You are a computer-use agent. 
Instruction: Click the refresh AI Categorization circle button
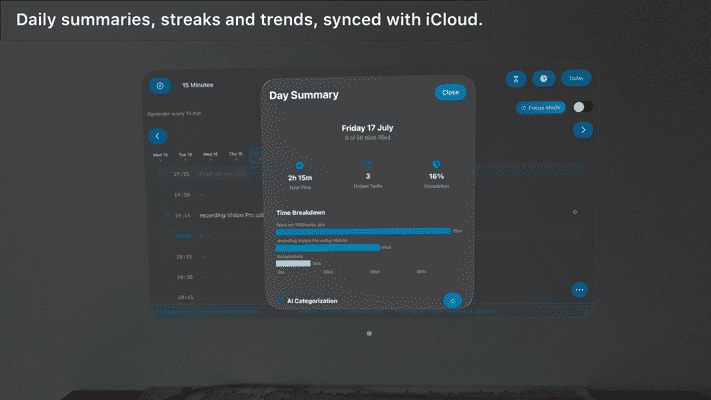coord(453,301)
